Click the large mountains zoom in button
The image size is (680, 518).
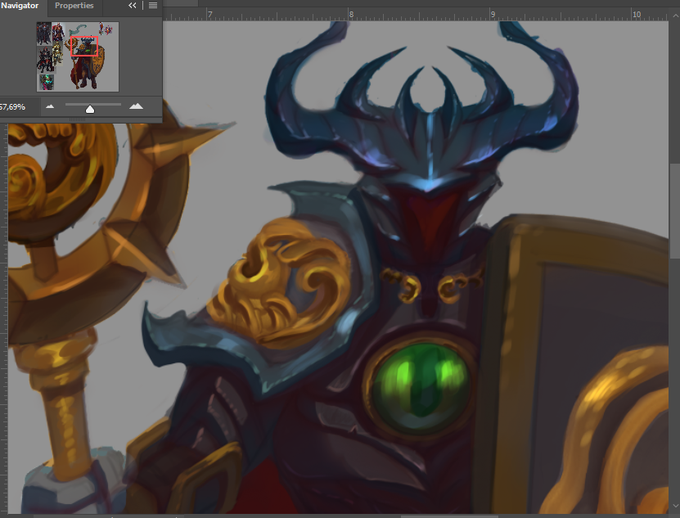pos(136,106)
